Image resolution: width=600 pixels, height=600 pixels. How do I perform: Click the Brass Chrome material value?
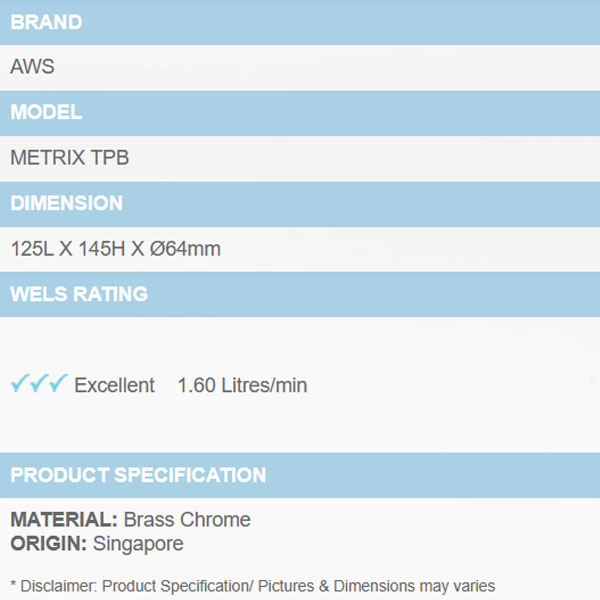coord(187,520)
